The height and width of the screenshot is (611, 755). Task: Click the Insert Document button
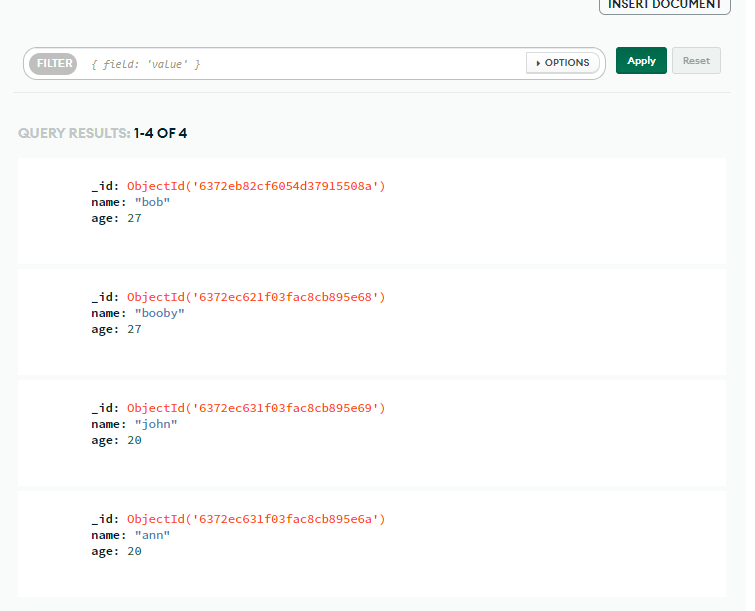tap(664, 5)
